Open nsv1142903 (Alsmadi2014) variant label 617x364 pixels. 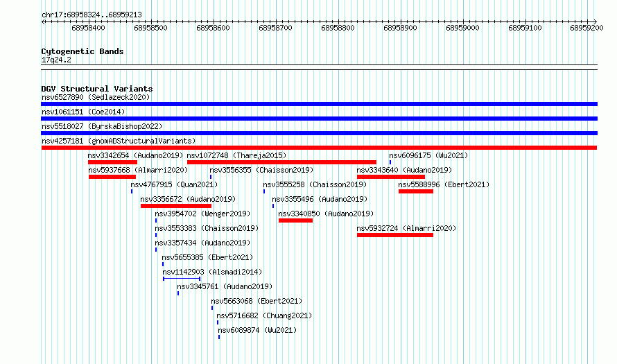point(212,272)
